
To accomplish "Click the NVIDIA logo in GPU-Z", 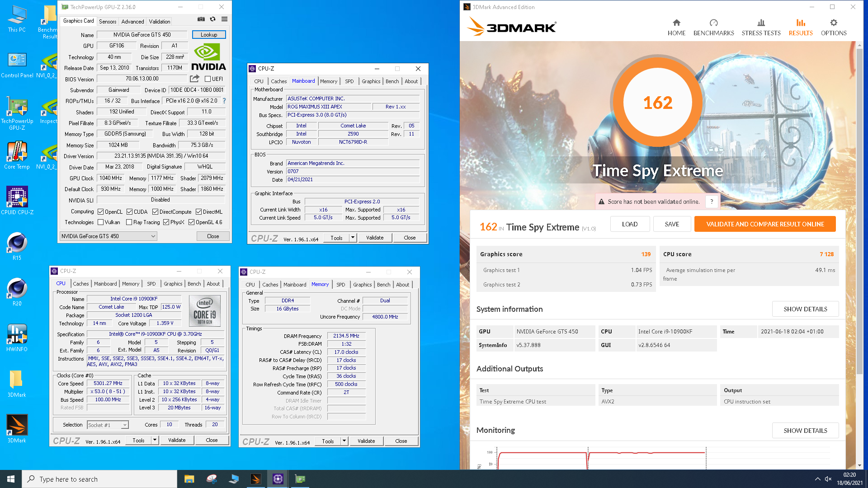I will 208,57.
